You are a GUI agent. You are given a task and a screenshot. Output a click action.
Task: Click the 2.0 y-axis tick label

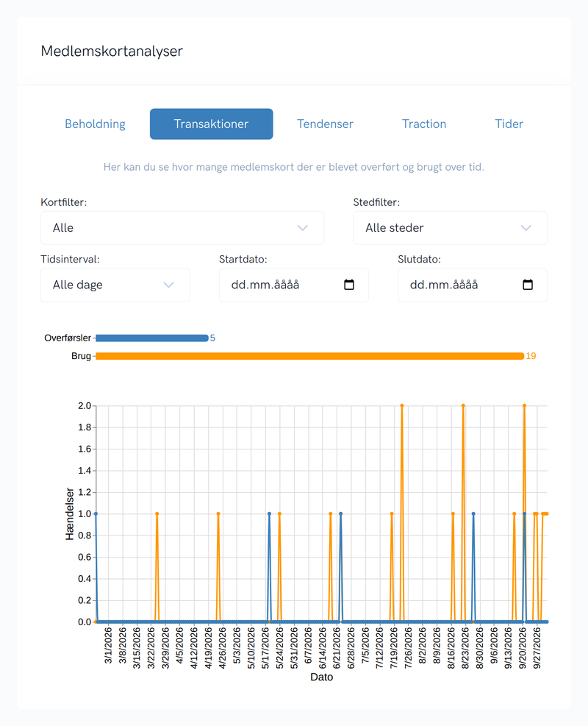(x=85, y=405)
